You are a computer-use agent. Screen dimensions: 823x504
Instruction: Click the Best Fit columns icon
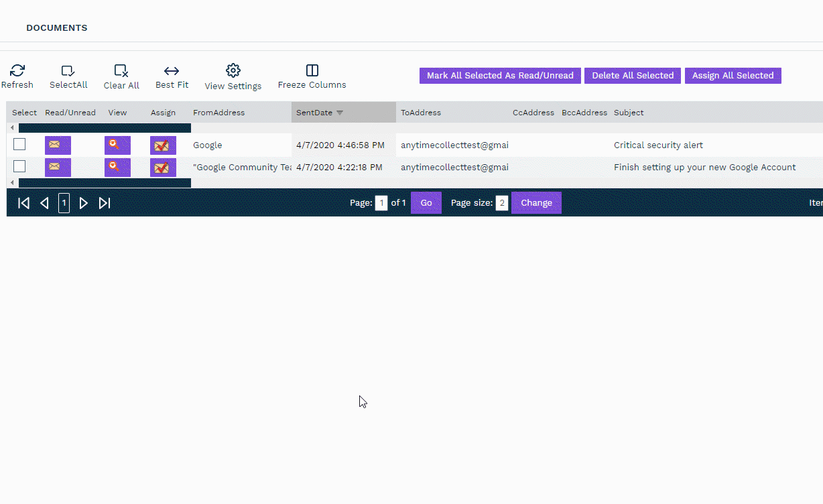click(172, 70)
